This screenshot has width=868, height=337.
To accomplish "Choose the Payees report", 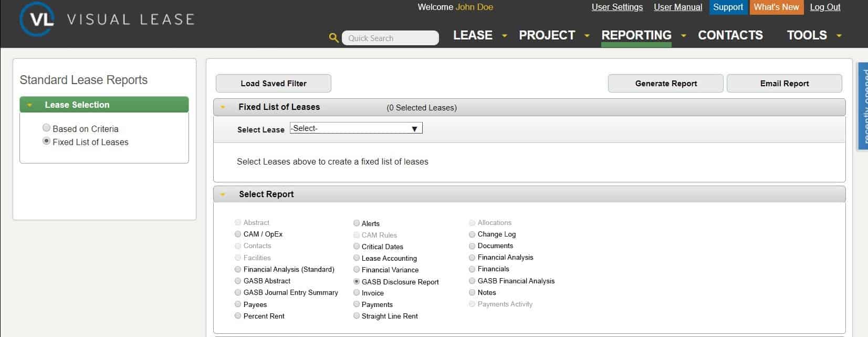I will [238, 304].
